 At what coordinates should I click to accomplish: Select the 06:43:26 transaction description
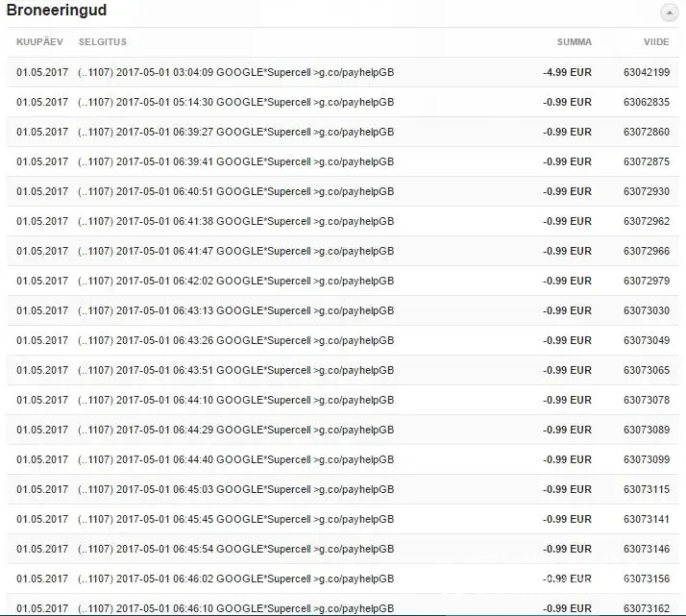click(235, 340)
